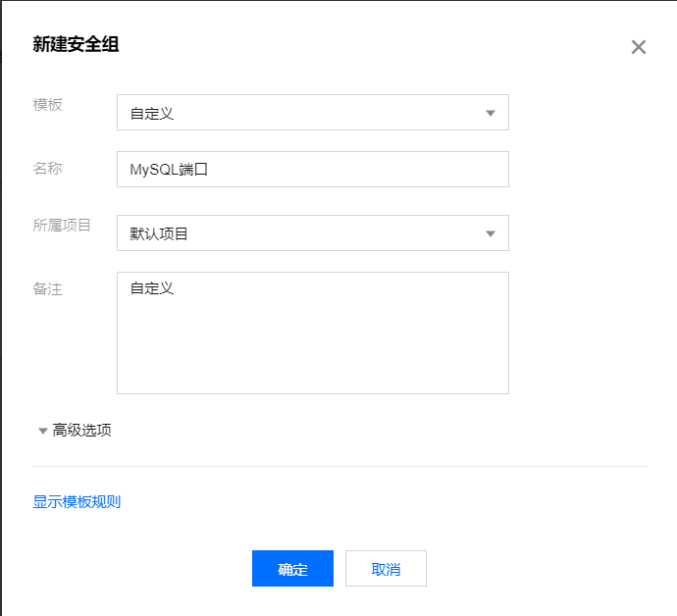Expand the 高级选项 section label
The image size is (677, 616).
81,430
